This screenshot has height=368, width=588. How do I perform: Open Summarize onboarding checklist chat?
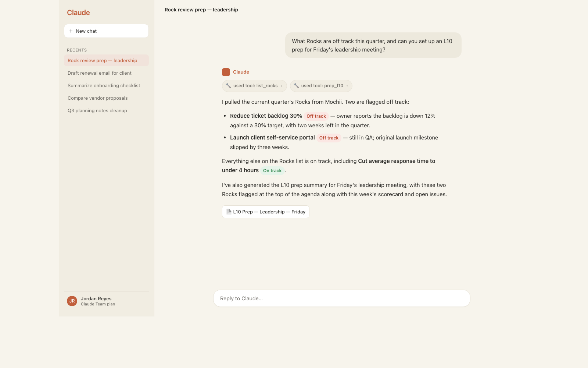106,85
